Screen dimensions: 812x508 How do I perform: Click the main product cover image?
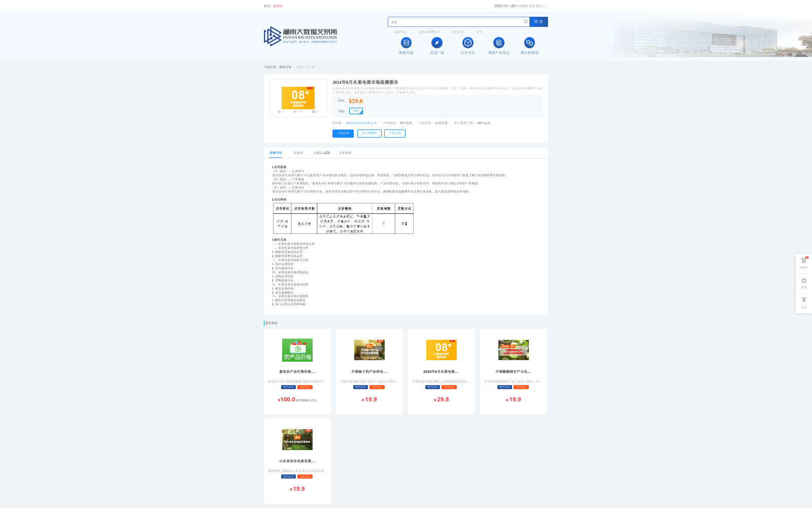298,98
